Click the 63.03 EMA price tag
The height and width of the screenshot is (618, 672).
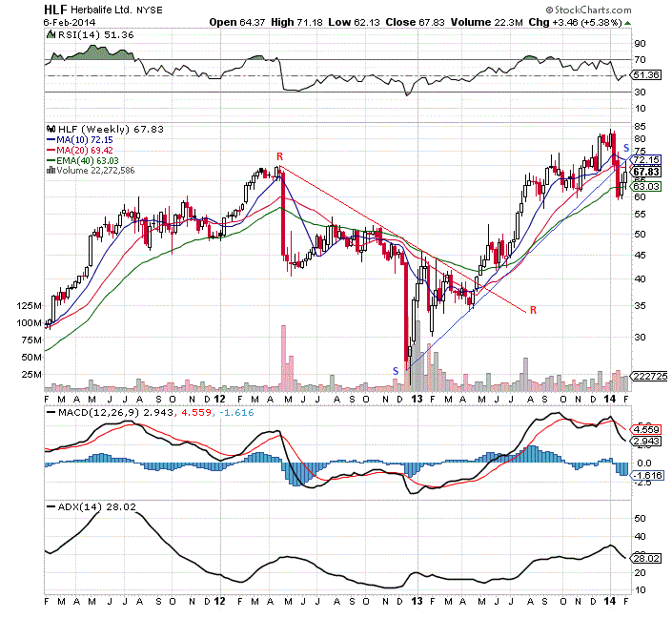click(645, 187)
